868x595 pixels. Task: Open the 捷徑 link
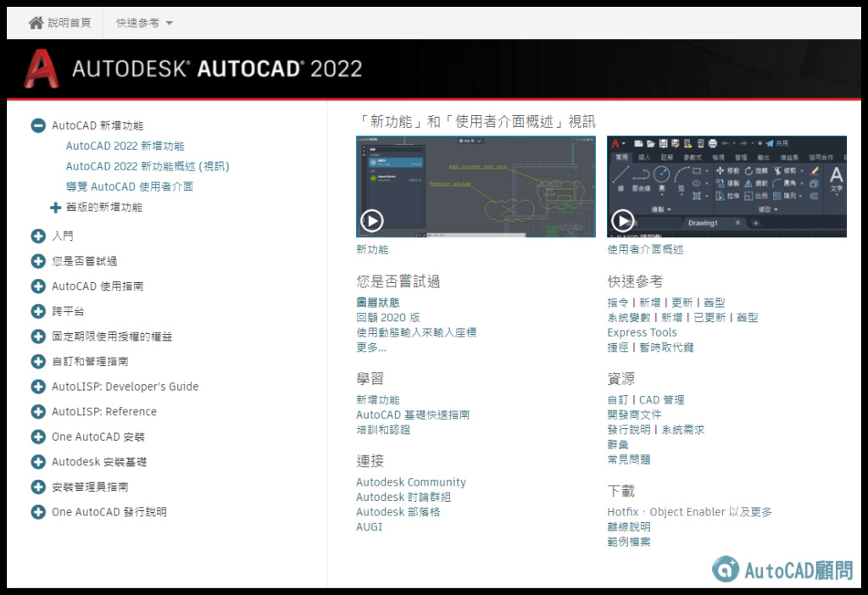coord(618,348)
